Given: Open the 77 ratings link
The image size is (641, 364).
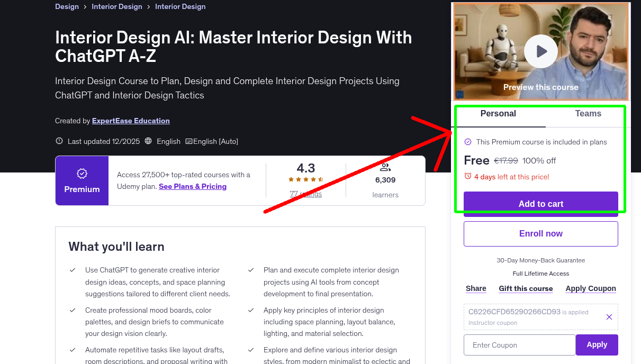Looking at the screenshot, I should [x=305, y=194].
